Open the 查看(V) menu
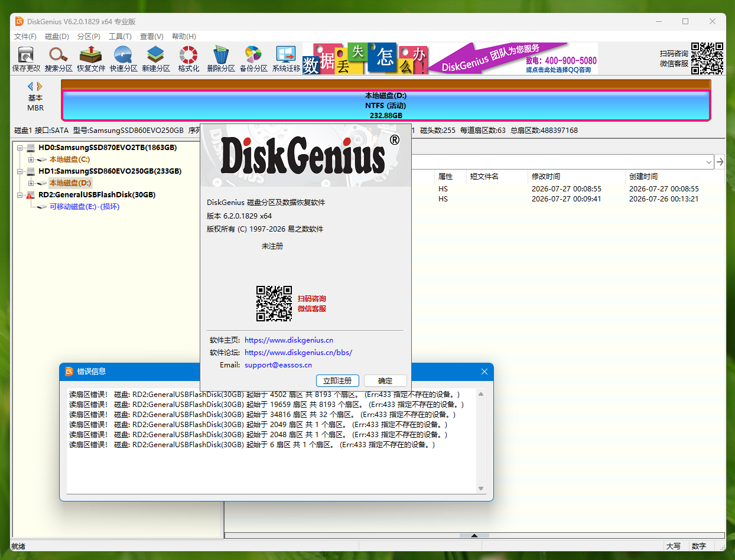 [x=152, y=37]
